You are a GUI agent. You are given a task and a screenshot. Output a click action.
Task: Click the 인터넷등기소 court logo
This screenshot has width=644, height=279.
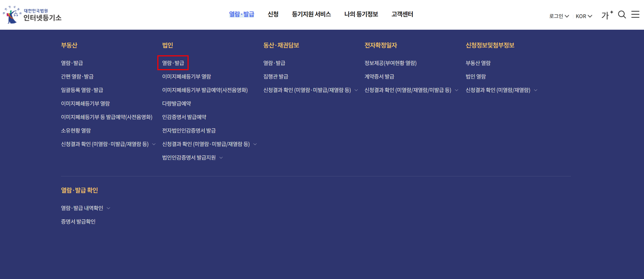tap(32, 15)
